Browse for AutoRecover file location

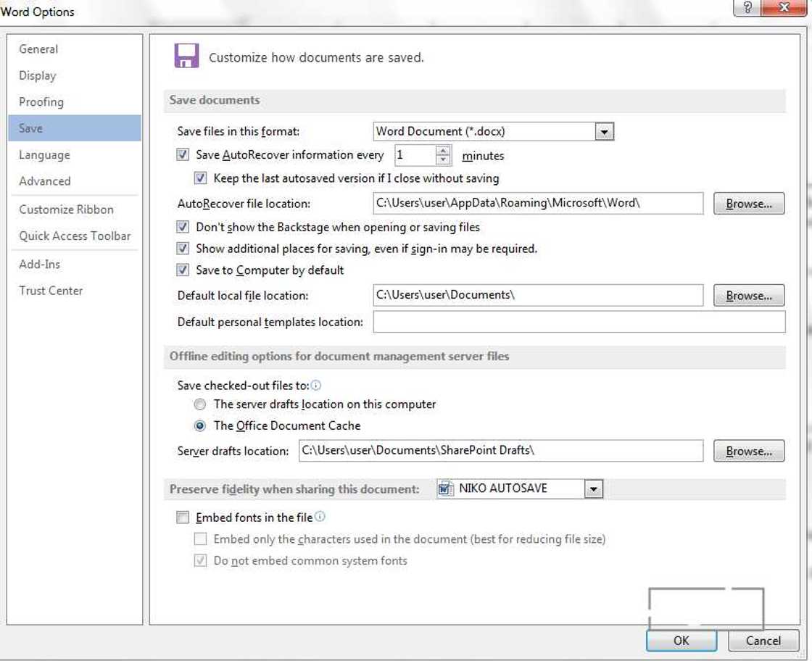coord(748,204)
